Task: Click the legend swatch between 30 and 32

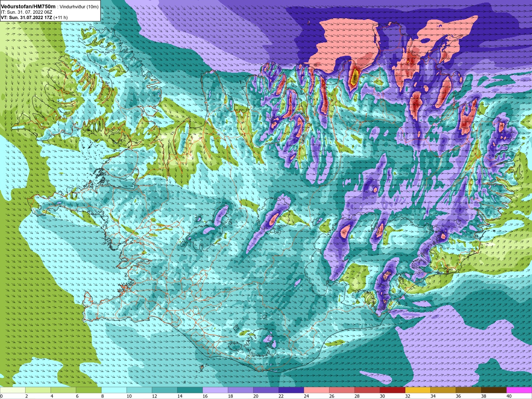Action: pos(393,390)
